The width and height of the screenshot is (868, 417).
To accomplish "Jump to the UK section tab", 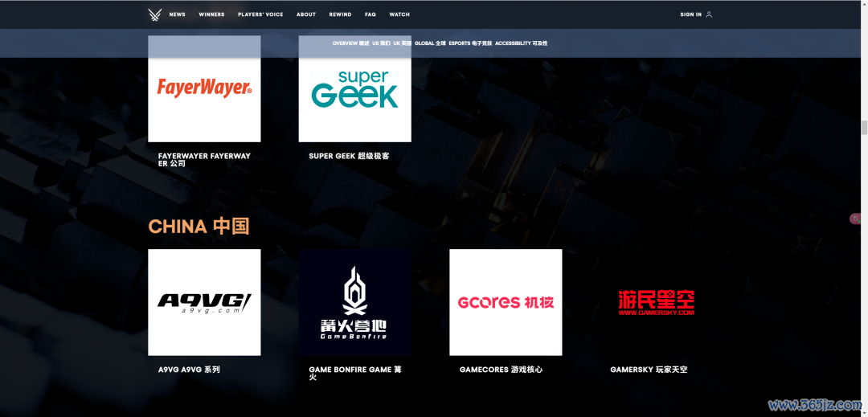I will pyautogui.click(x=403, y=43).
